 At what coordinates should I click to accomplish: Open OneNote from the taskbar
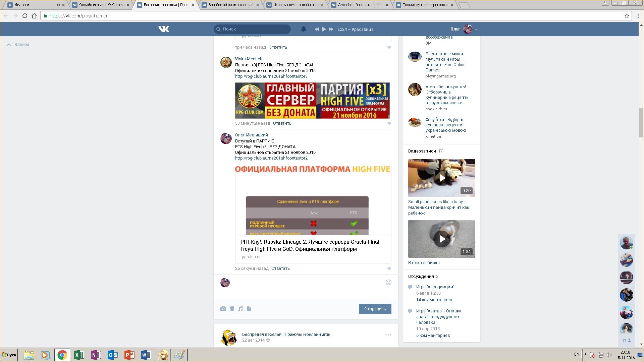tap(96, 355)
